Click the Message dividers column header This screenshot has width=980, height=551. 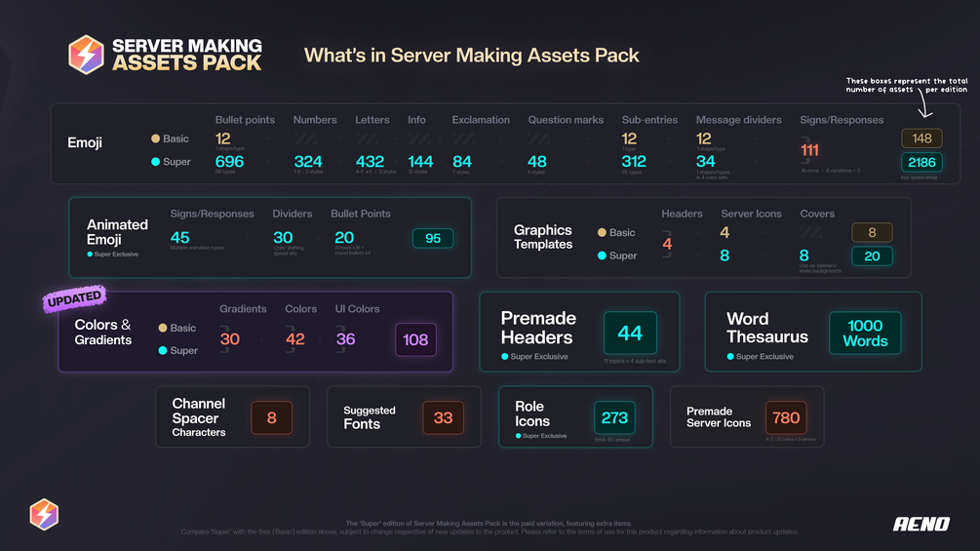[739, 120]
